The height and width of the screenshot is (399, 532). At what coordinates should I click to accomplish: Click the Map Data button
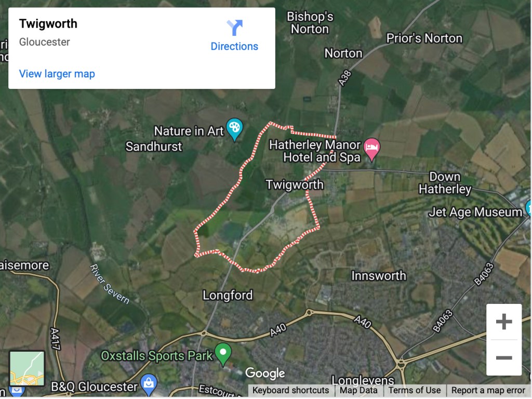pyautogui.click(x=358, y=390)
